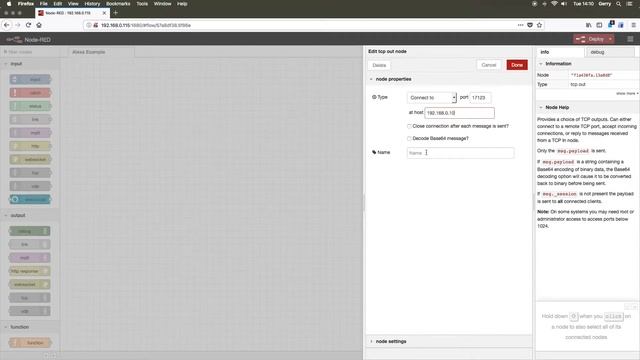This screenshot has height=360, width=640.
Task: Click the volume icon in the menu bar
Action: [x=564, y=4]
